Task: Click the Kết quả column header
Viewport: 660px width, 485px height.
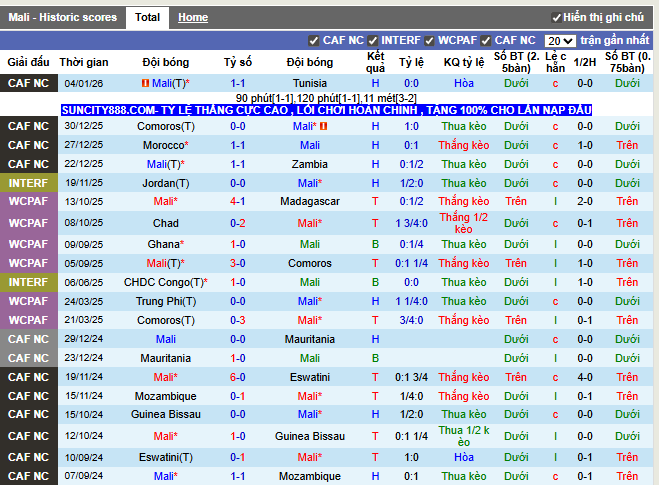Action: click(375, 62)
